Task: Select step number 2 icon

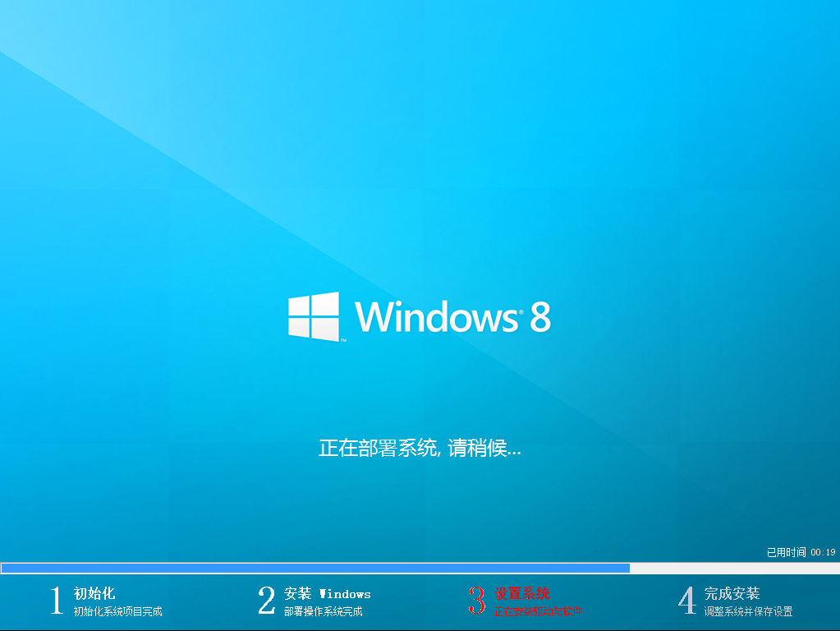Action: pyautogui.click(x=266, y=600)
